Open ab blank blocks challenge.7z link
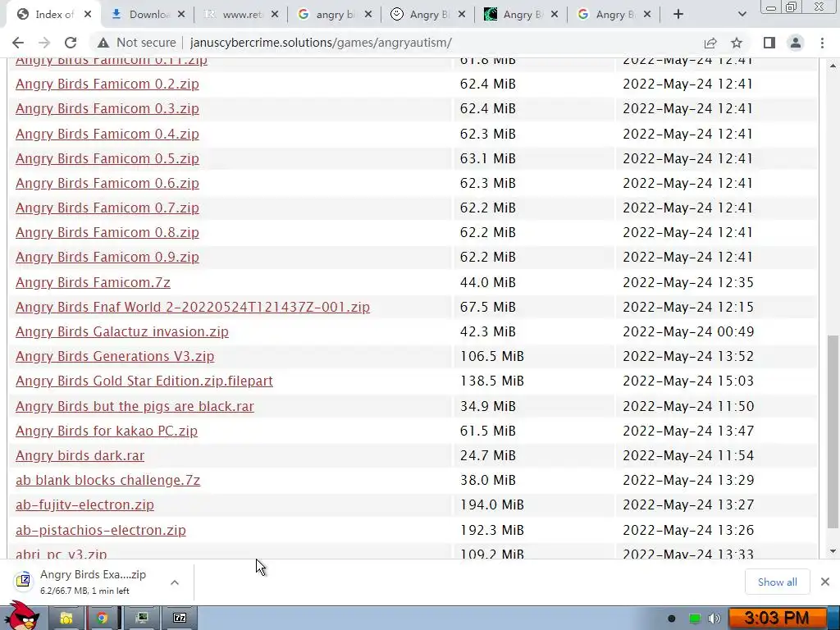Image resolution: width=840 pixels, height=630 pixels. (x=107, y=480)
